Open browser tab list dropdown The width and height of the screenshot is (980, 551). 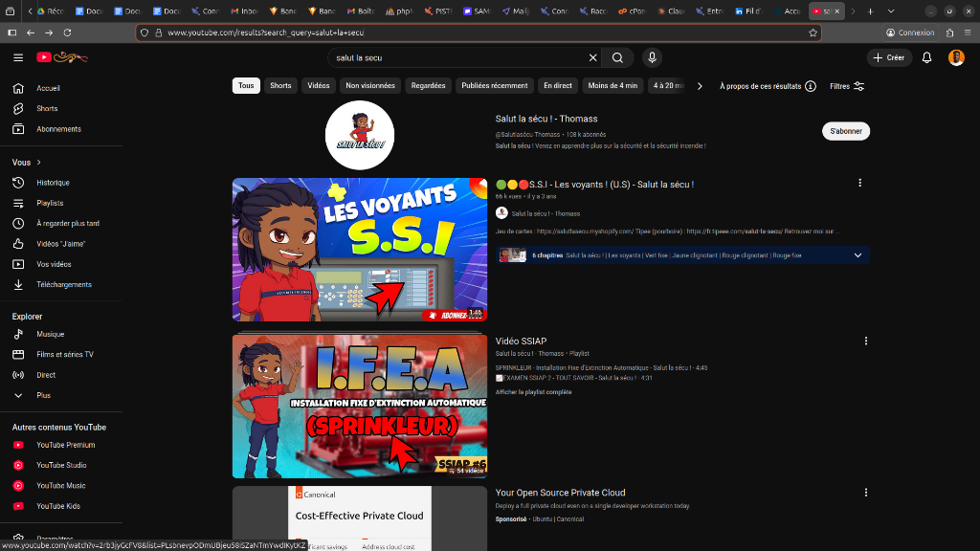click(891, 11)
